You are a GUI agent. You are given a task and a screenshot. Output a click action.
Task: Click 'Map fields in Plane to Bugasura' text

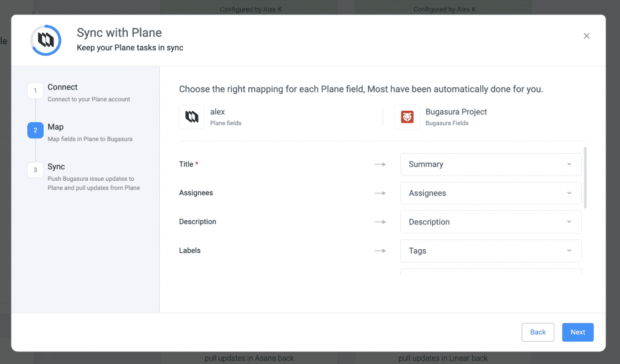tap(90, 139)
